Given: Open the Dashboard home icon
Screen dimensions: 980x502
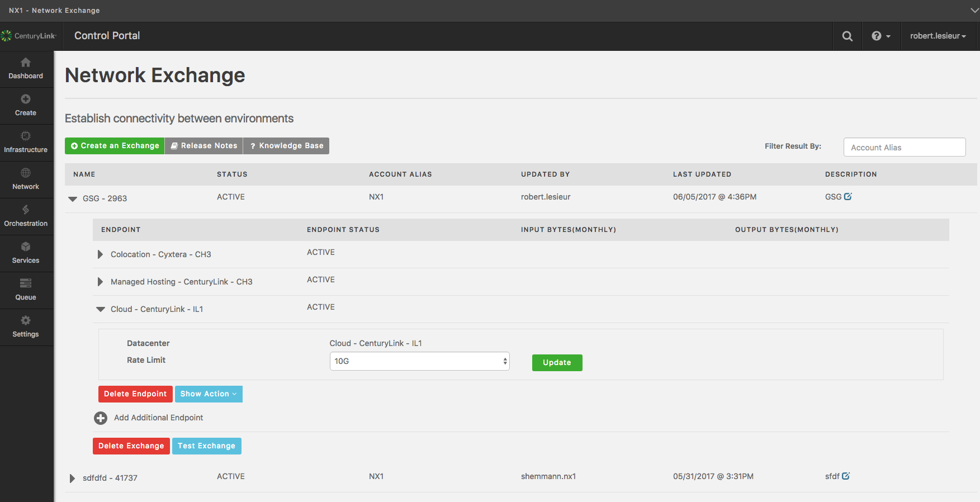Looking at the screenshot, I should pos(26,63).
